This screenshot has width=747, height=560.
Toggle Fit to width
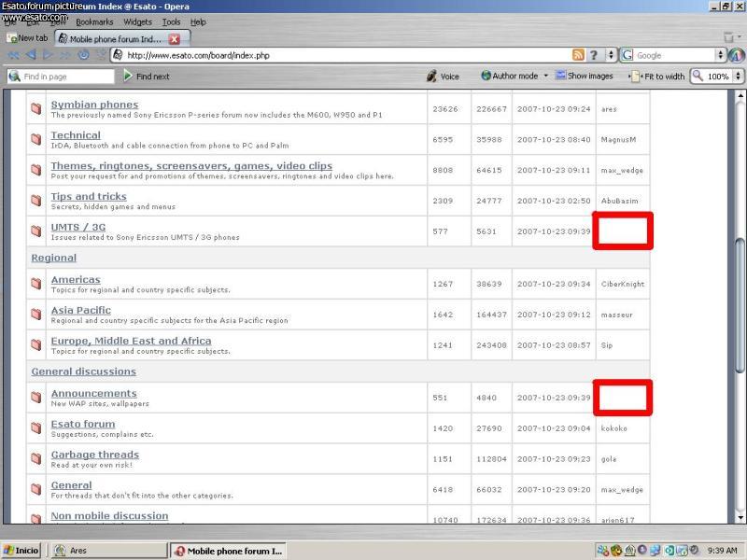pyautogui.click(x=658, y=77)
